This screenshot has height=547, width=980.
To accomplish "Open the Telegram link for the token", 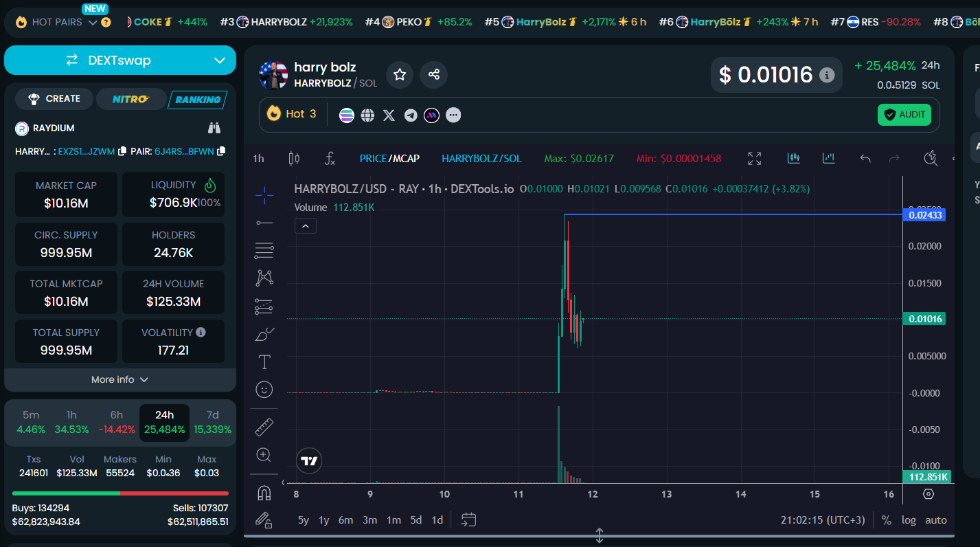I will pos(411,115).
